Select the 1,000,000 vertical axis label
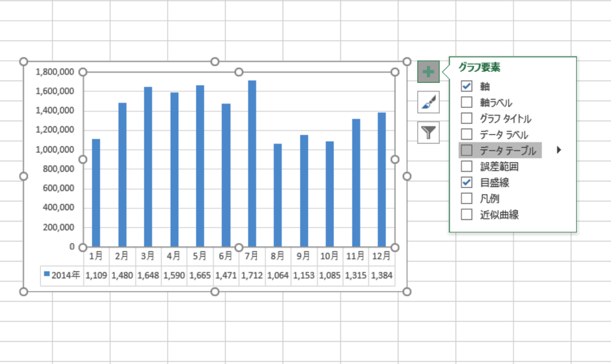Viewport: 611px width, 364px height. (55, 150)
